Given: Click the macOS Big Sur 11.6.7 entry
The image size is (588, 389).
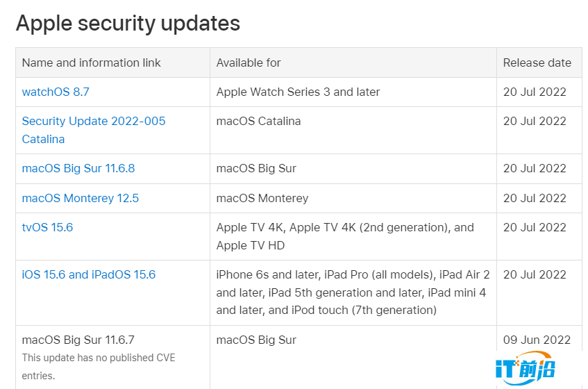Looking at the screenshot, I should pyautogui.click(x=78, y=340).
